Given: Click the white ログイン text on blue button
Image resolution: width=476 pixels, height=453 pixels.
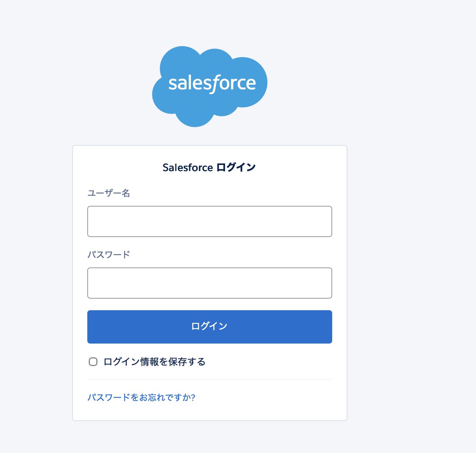Looking at the screenshot, I should coord(209,326).
